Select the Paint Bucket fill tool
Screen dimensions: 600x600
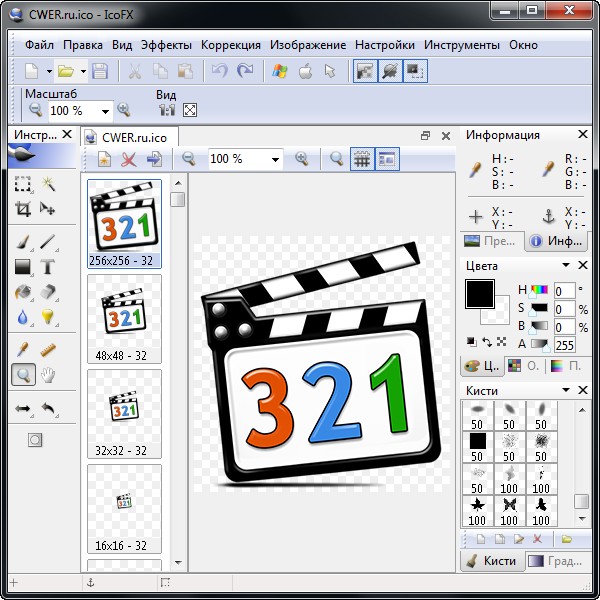(23, 292)
